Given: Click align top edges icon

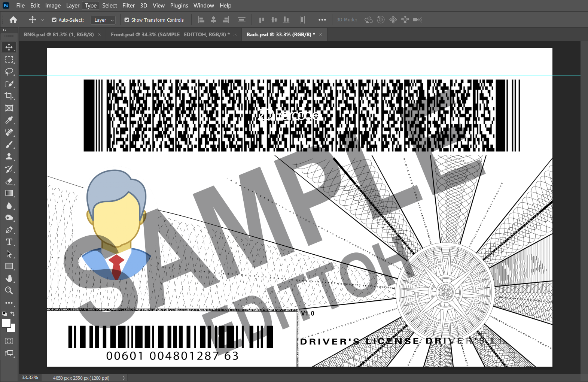Looking at the screenshot, I should (262, 20).
